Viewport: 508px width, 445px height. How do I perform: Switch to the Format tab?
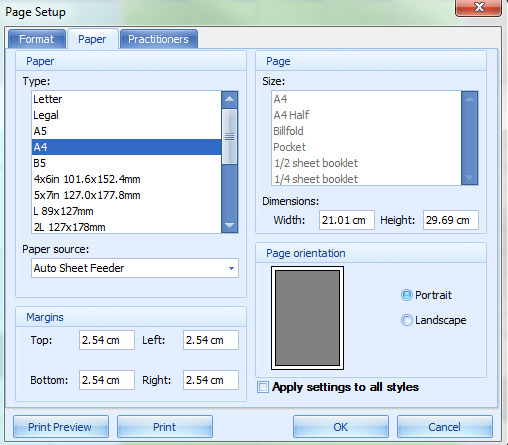tap(37, 39)
